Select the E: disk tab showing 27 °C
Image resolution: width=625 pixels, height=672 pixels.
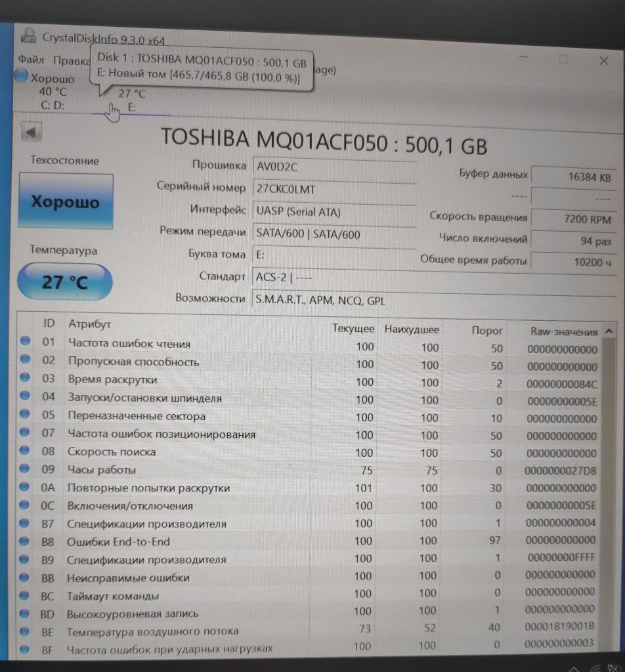click(x=132, y=100)
